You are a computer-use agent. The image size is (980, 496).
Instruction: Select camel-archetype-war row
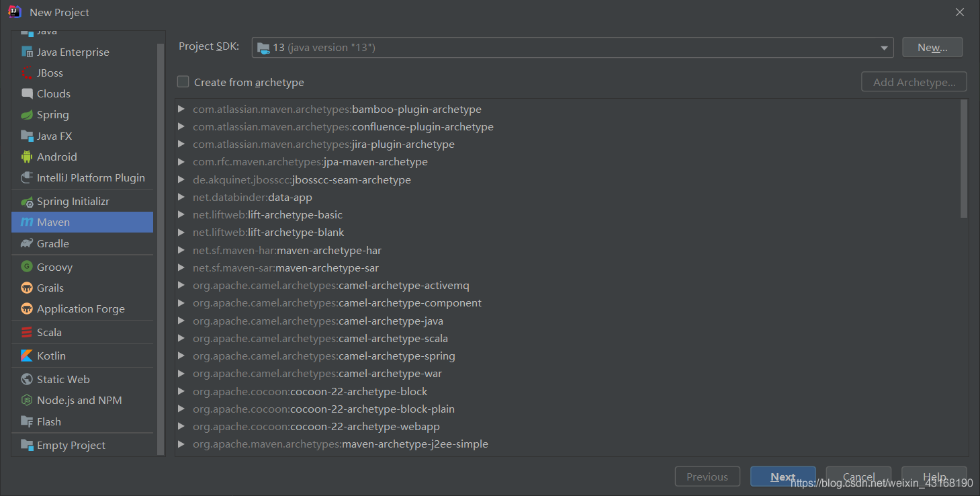tap(568, 373)
